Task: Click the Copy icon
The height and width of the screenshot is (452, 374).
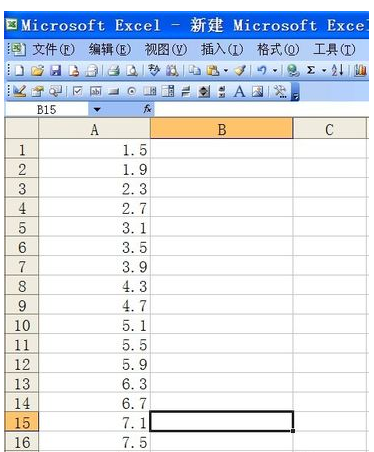Action: (x=194, y=70)
